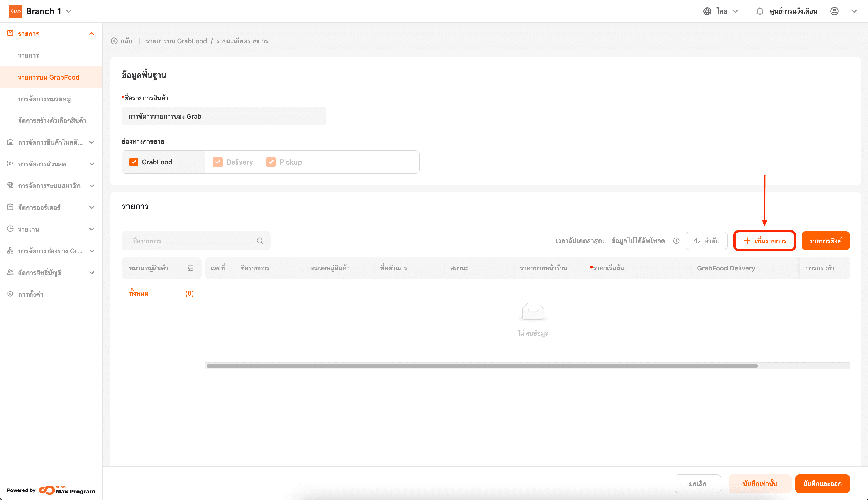Viewport: 868px width, 500px height.
Task: Uncheck the GrabFood sales channel checkbox
Action: pos(134,162)
